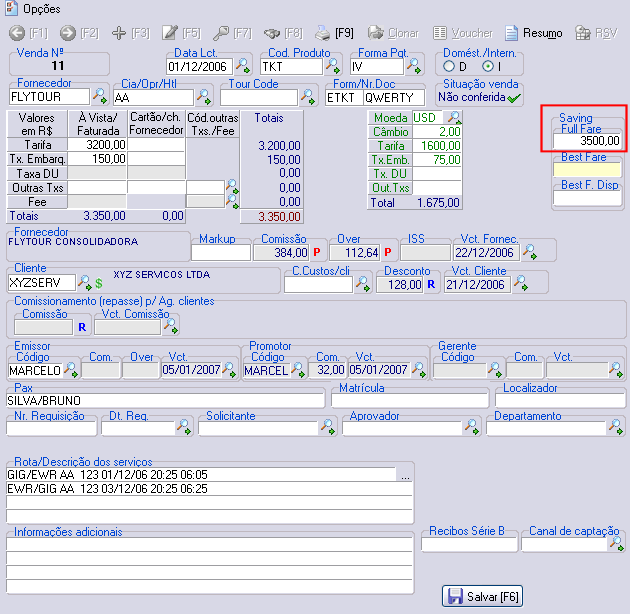Open lookup next to Fornecedor FLYTOUR field

(x=99, y=96)
